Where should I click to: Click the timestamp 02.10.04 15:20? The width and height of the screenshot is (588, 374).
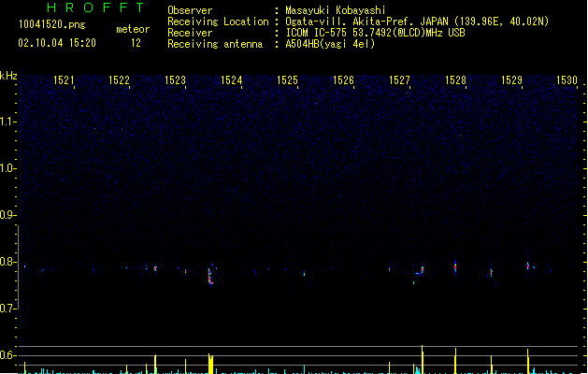pyautogui.click(x=57, y=43)
